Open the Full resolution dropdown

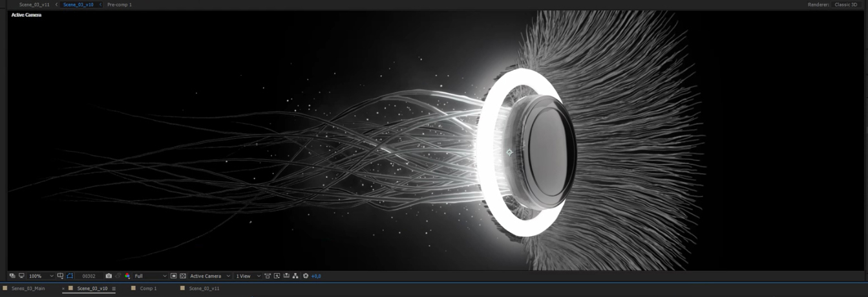coord(150,276)
